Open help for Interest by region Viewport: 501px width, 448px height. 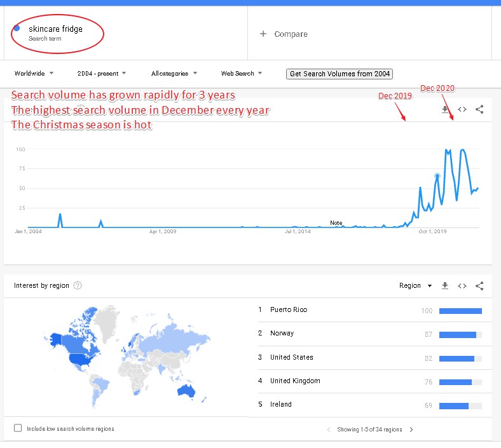tap(78, 285)
